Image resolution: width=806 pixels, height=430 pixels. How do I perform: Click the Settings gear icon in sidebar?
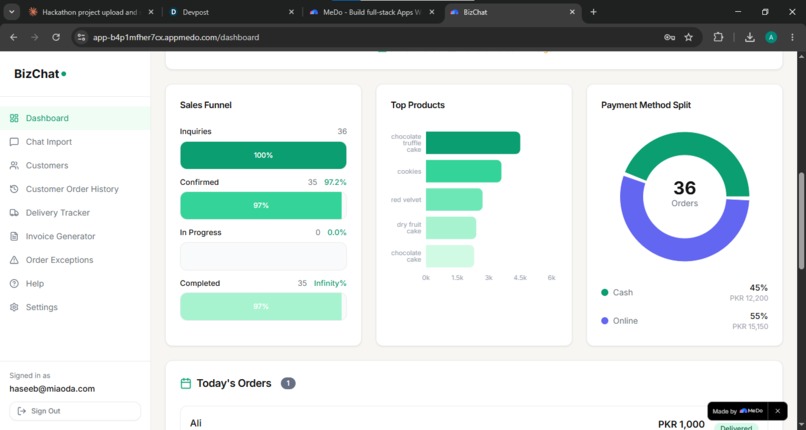14,307
